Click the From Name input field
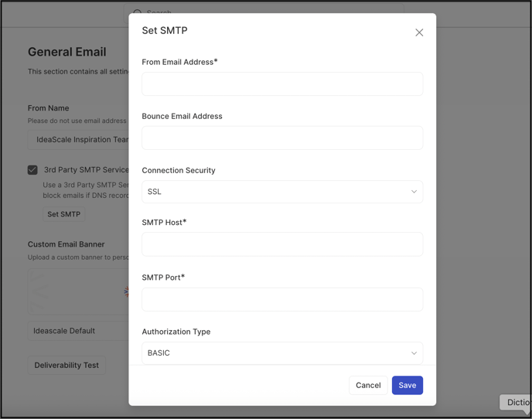 coord(78,139)
